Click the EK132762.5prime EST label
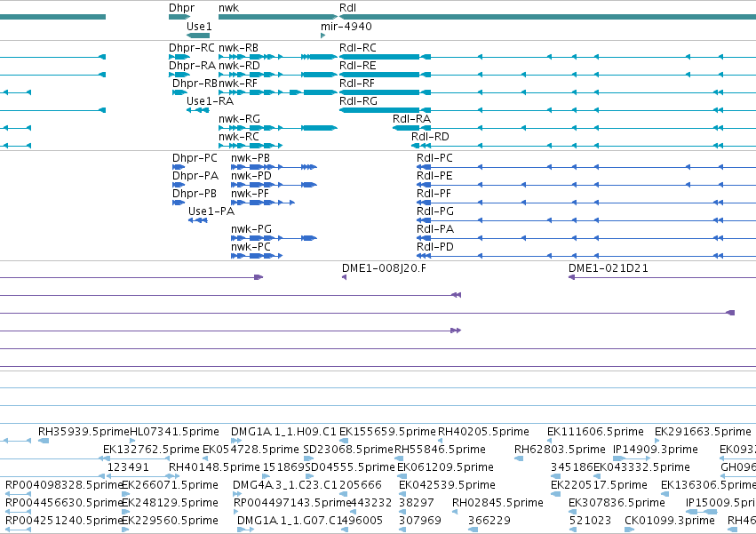Viewport: 756px width, 534px height. (151, 450)
